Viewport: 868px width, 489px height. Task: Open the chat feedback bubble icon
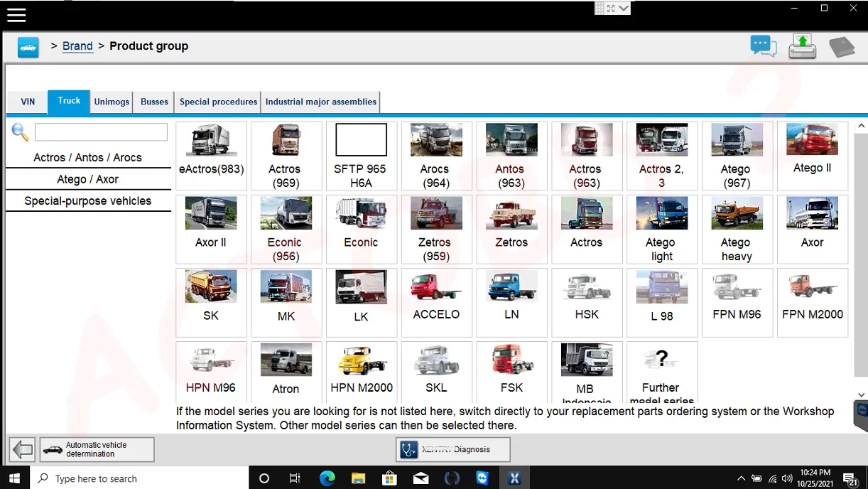[x=763, y=47]
